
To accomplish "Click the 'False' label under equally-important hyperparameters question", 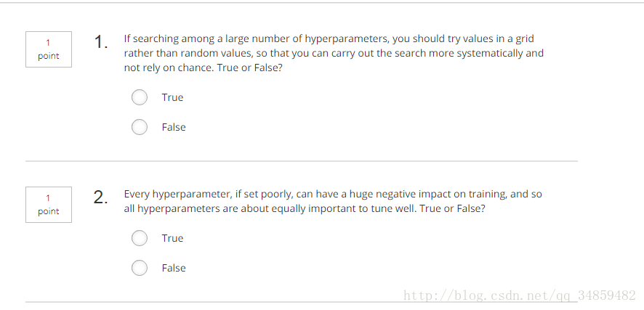I will [174, 268].
